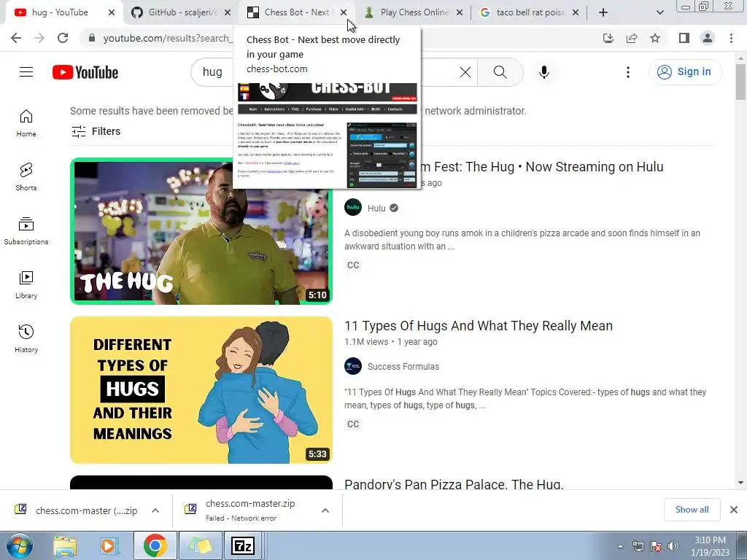Switch to the taco bell rat poison tab
This screenshot has width=747, height=560.
[x=530, y=12]
